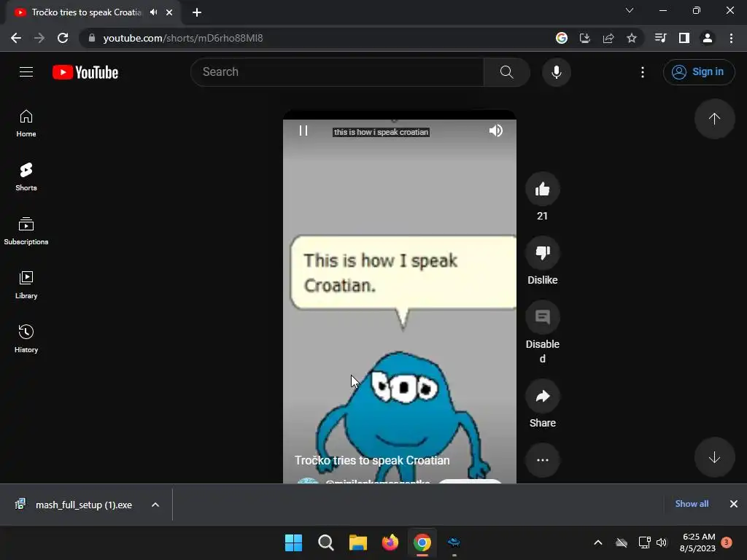
Task: Open the YouTube hamburger guide menu
Action: click(x=26, y=72)
